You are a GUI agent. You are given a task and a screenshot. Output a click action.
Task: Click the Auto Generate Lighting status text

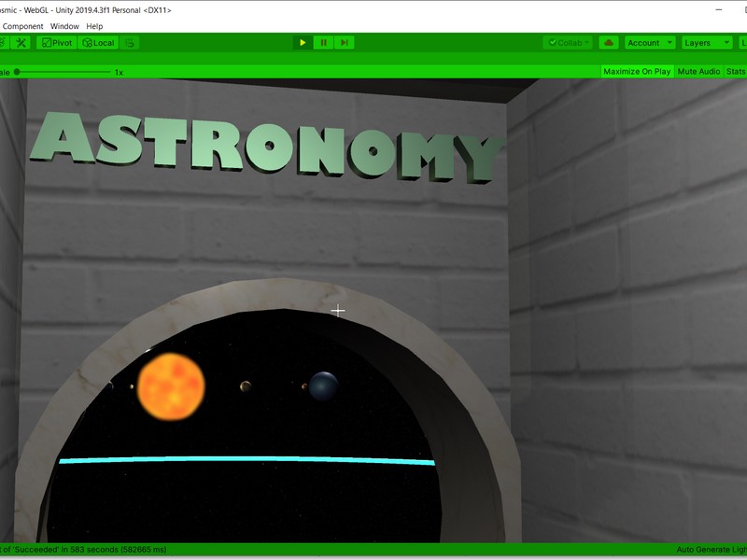point(712,550)
